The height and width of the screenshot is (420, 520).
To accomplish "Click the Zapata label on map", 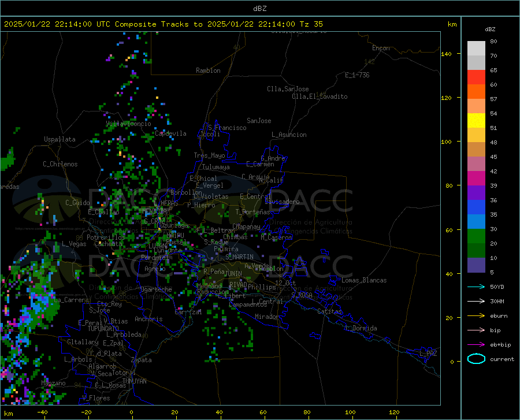I will tap(142, 360).
